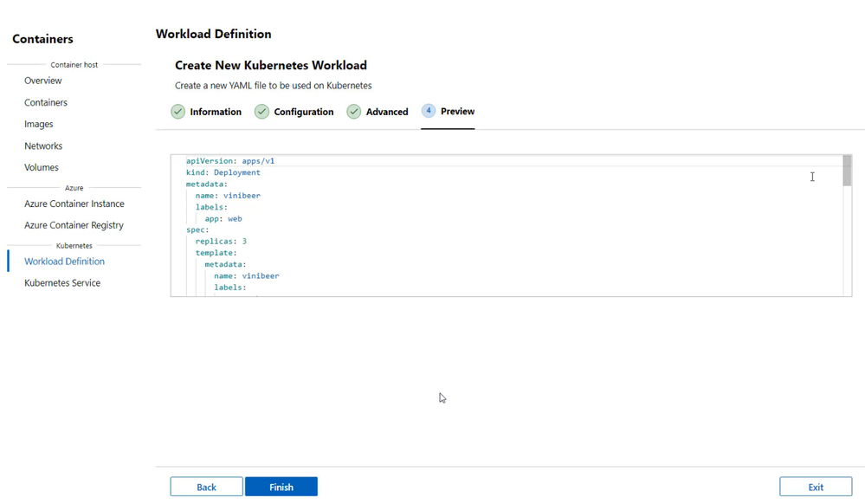Open Containers list in sidebar
This screenshot has height=504, width=865.
pyautogui.click(x=46, y=103)
